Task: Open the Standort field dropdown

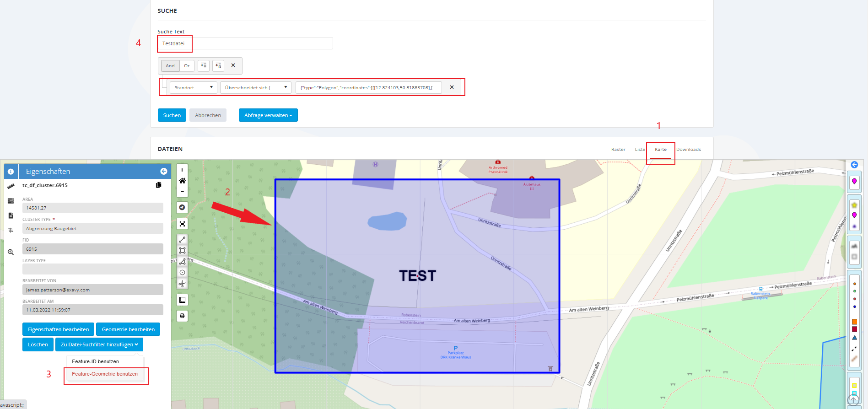Action: pos(194,87)
